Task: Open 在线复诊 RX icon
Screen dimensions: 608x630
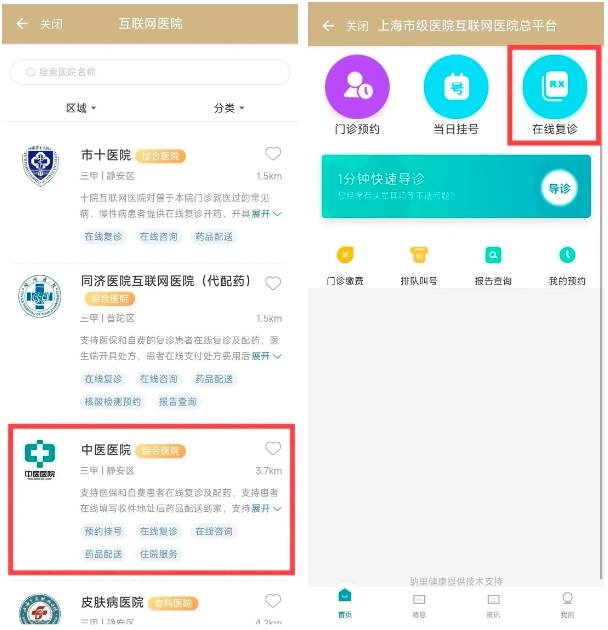Action: (555, 87)
